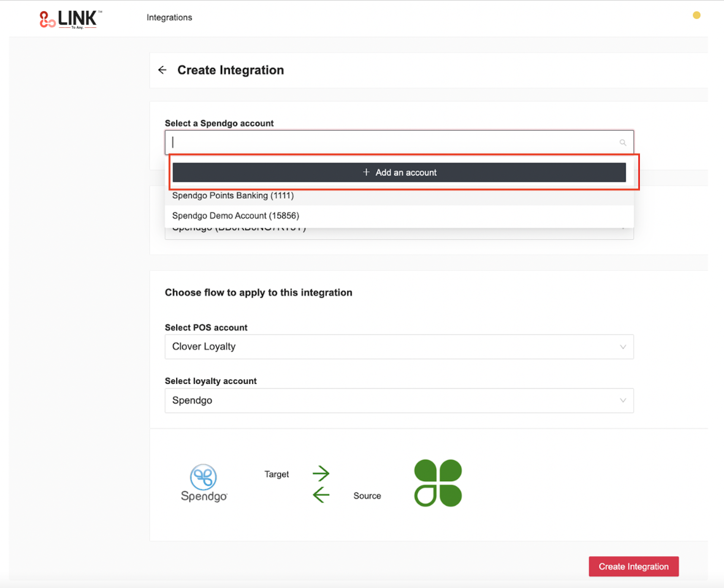Click the plus icon on Add an account

point(366,172)
